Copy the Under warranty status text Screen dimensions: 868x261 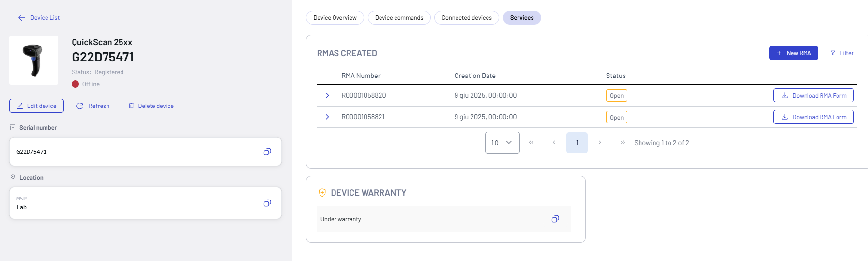[555, 219]
